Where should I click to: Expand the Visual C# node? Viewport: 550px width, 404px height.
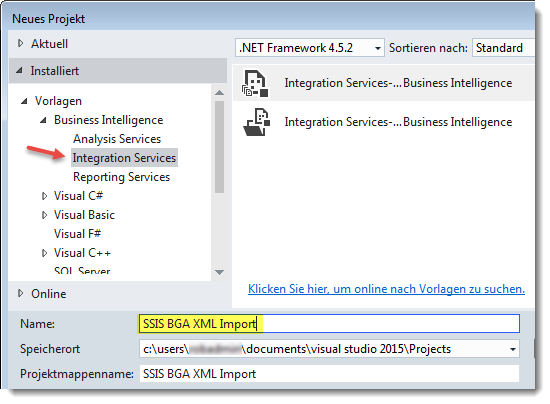tap(44, 196)
